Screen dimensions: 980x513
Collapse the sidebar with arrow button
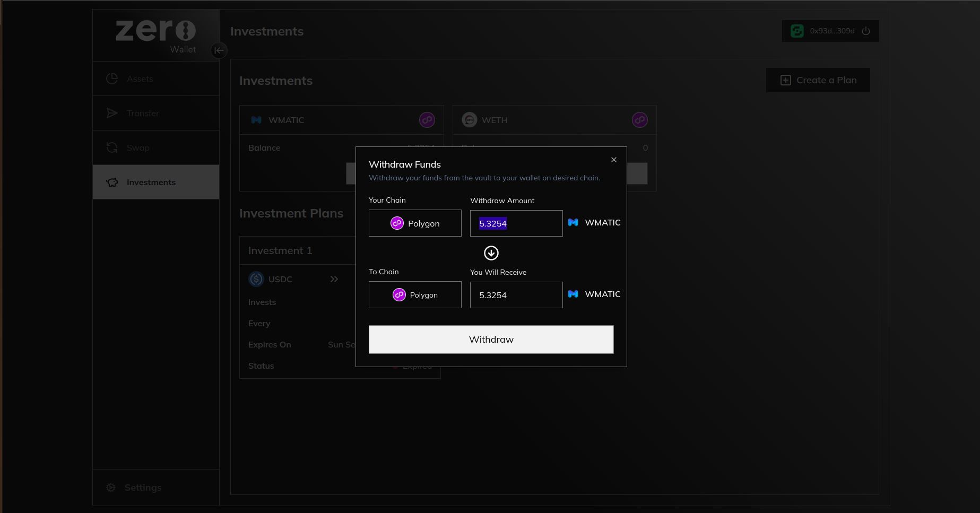[x=219, y=50]
